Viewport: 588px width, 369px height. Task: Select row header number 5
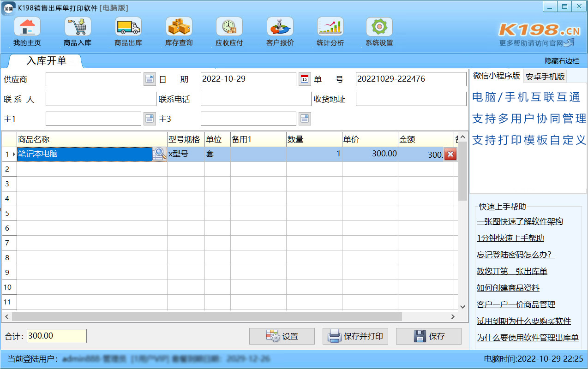pos(9,214)
